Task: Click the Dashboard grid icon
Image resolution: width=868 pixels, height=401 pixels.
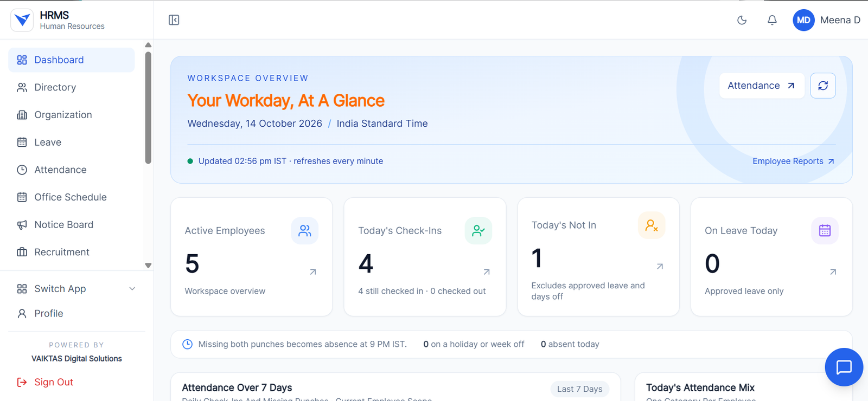Action: [x=22, y=60]
